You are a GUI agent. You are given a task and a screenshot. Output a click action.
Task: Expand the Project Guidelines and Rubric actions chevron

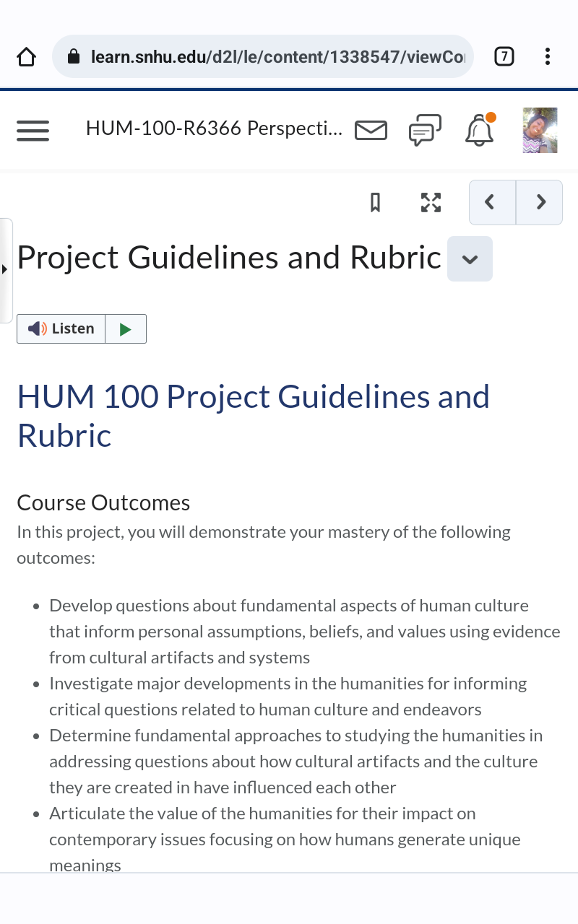coord(470,258)
